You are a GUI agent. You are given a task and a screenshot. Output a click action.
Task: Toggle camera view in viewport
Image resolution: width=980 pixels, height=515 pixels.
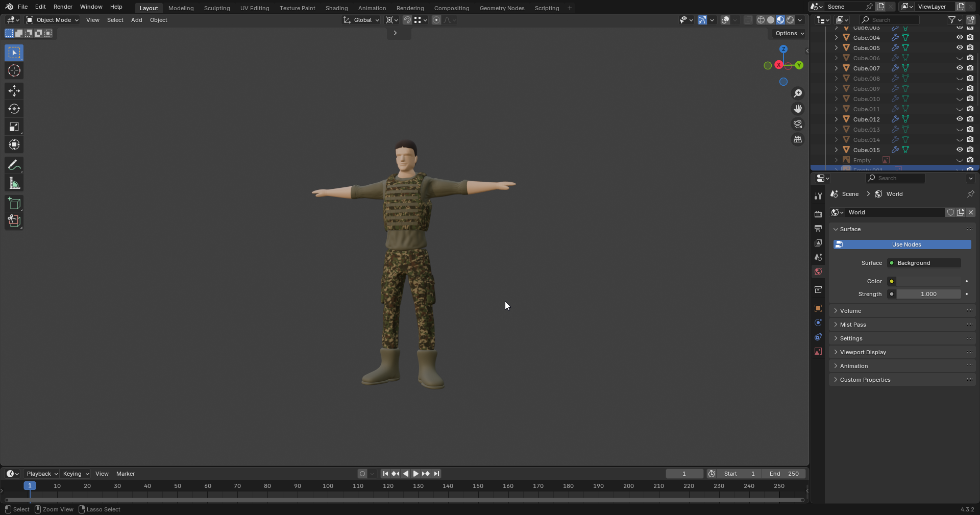[x=797, y=124]
